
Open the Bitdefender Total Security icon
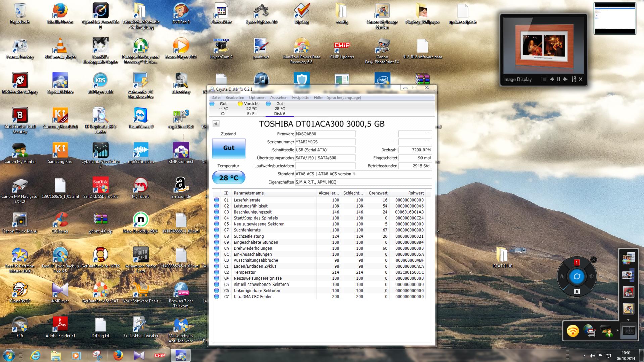(20, 120)
